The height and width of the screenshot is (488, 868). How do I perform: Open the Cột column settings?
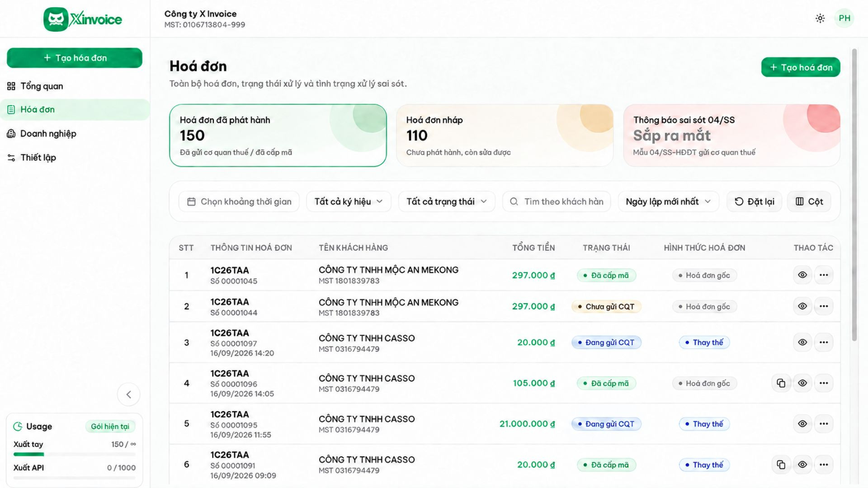[x=809, y=202]
